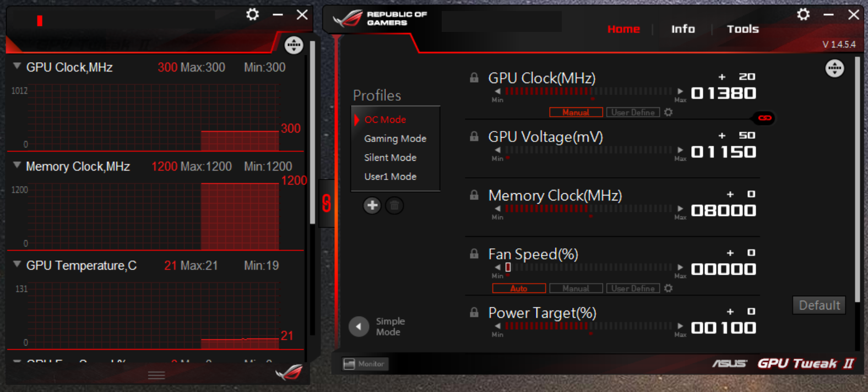Open settings gear in the GPU Tweak main window

click(803, 14)
